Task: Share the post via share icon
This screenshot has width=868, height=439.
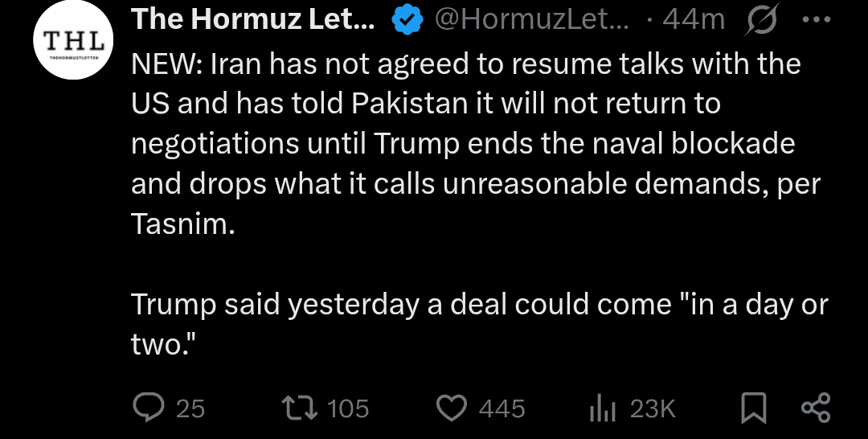Action: tap(817, 408)
